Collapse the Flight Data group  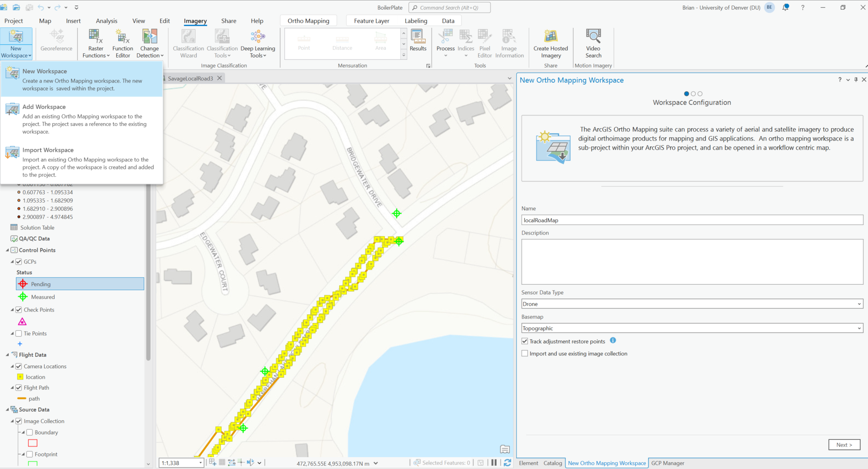coord(7,354)
